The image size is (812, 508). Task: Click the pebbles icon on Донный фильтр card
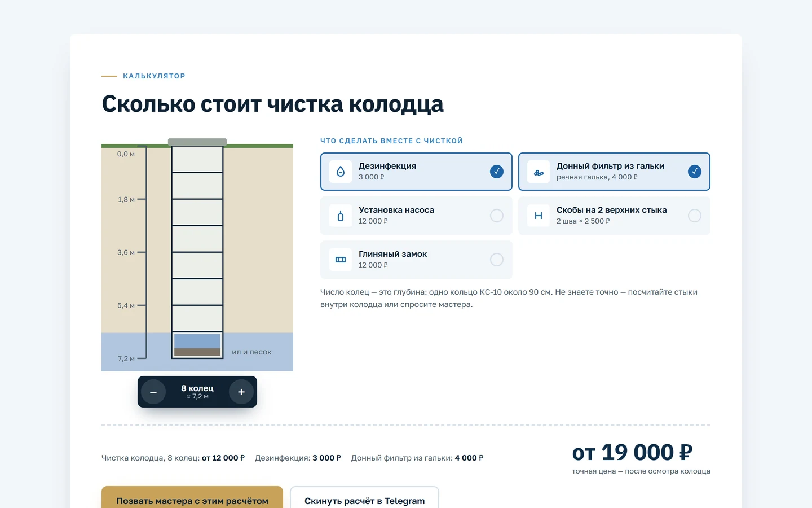tap(539, 172)
